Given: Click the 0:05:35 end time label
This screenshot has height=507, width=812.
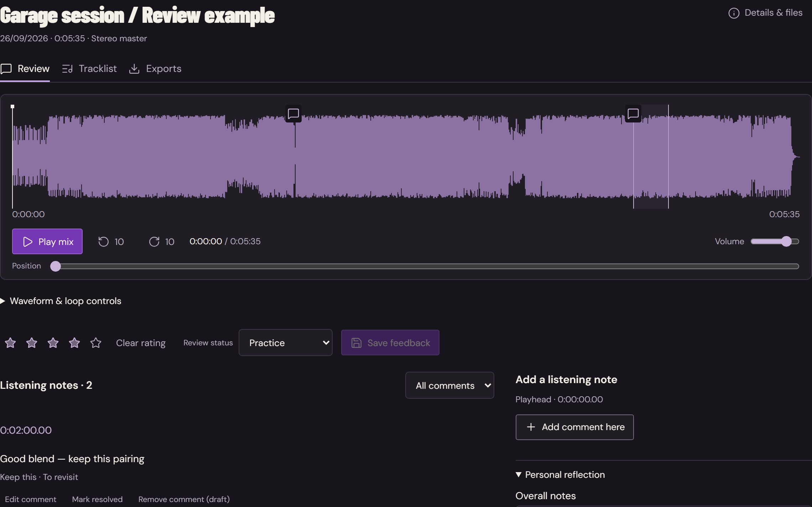Looking at the screenshot, I should (x=784, y=214).
